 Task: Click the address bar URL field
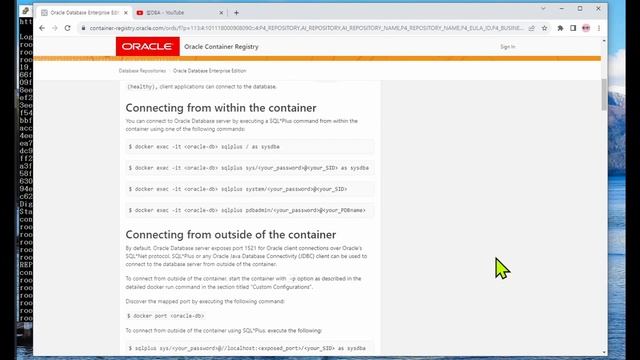point(306,28)
